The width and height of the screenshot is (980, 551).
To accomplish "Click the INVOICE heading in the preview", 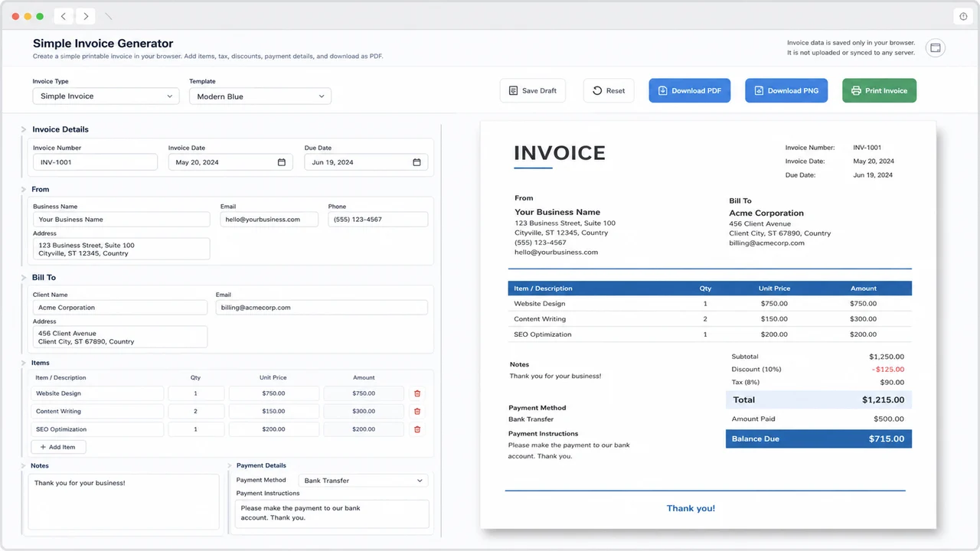I will (560, 153).
